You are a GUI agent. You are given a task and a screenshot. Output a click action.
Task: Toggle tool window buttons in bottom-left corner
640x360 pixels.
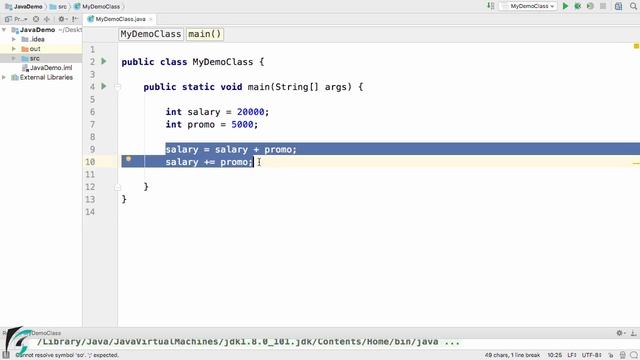tap(5, 355)
